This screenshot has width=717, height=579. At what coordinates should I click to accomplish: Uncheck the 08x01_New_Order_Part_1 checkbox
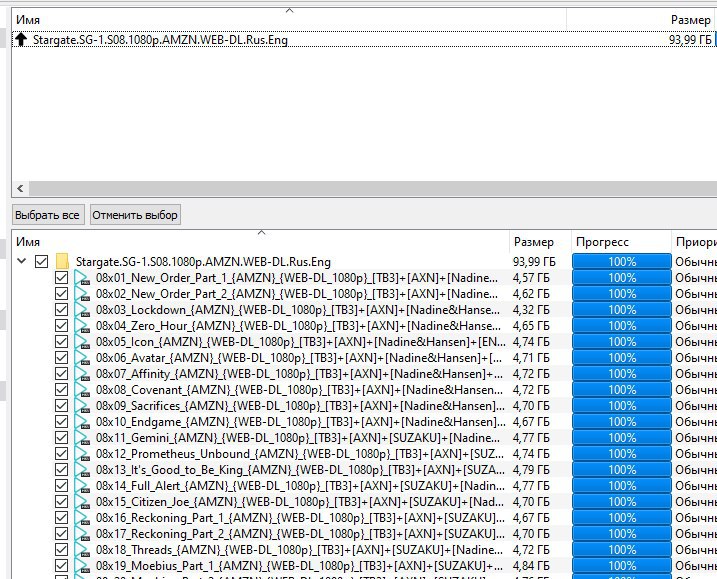61,278
